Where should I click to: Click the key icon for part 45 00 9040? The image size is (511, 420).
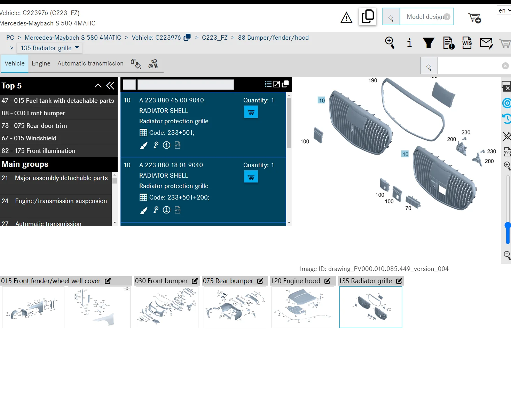[156, 145]
